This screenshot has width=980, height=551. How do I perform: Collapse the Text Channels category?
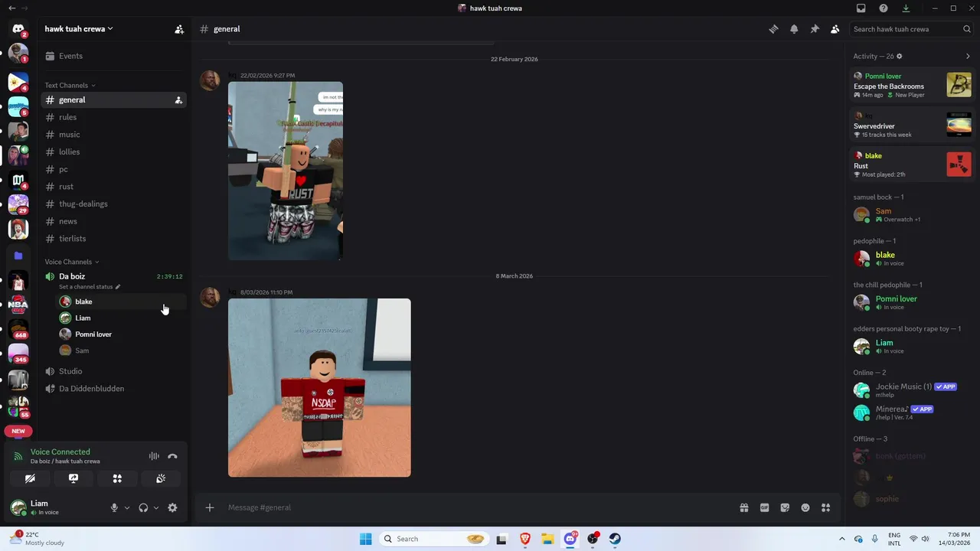70,86
